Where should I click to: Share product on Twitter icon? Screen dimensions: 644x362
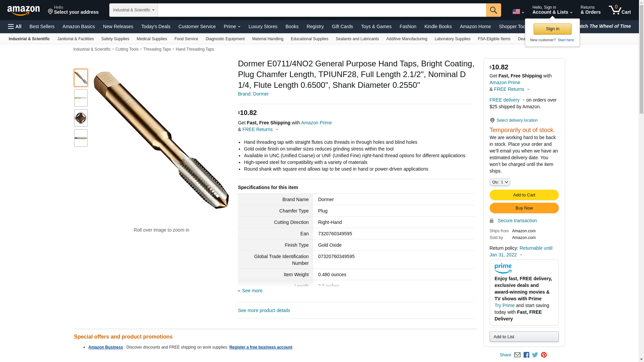click(535, 355)
